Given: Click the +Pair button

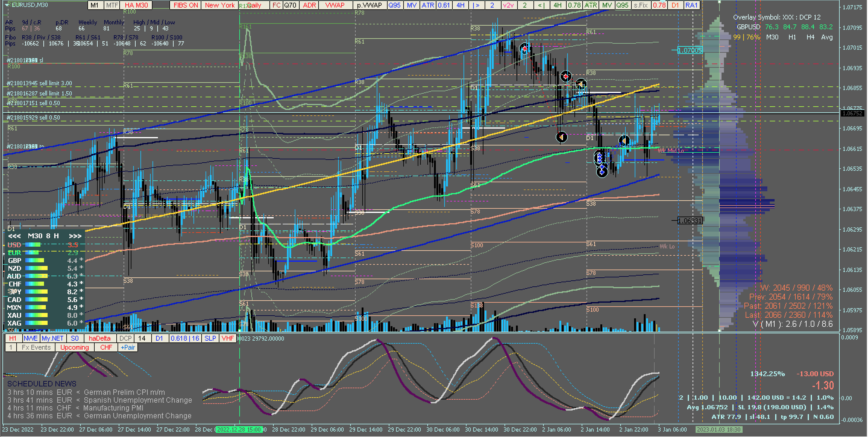Looking at the screenshot, I should click(128, 348).
